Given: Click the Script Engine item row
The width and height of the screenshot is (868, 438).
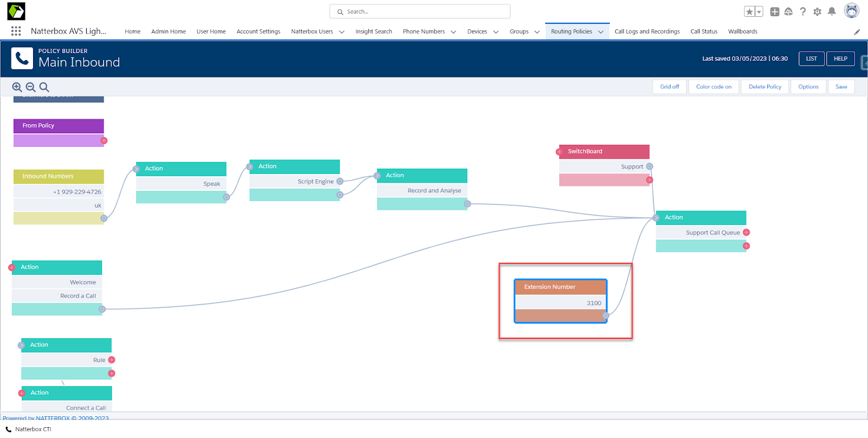Looking at the screenshot, I should (295, 182).
